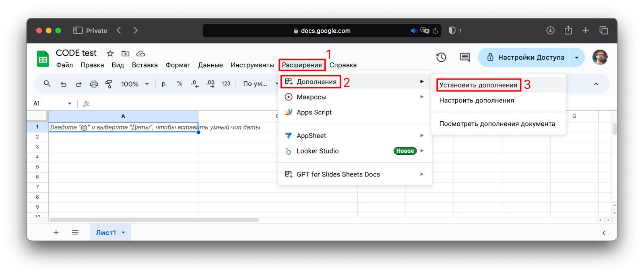
Task: Open the Looker Studio submenu
Action: [355, 151]
